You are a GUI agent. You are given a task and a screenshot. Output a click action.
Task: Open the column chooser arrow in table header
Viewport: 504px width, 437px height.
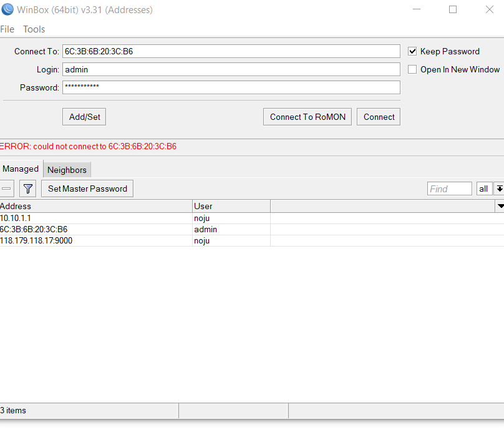(x=500, y=206)
